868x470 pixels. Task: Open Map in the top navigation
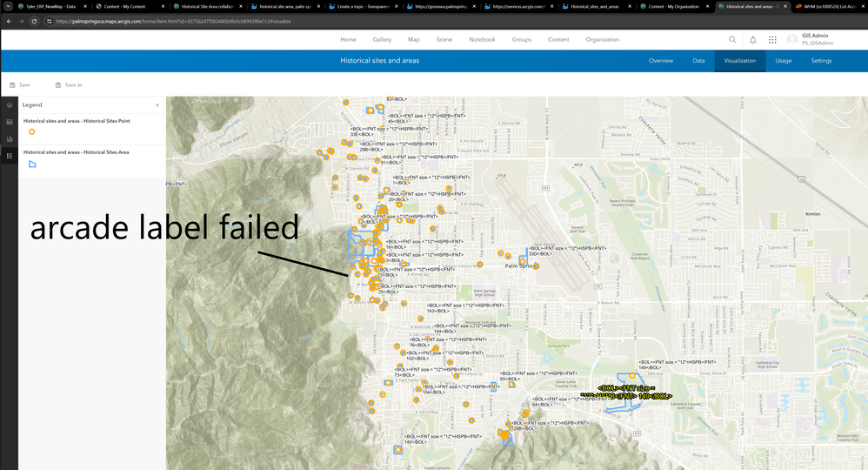pos(413,39)
